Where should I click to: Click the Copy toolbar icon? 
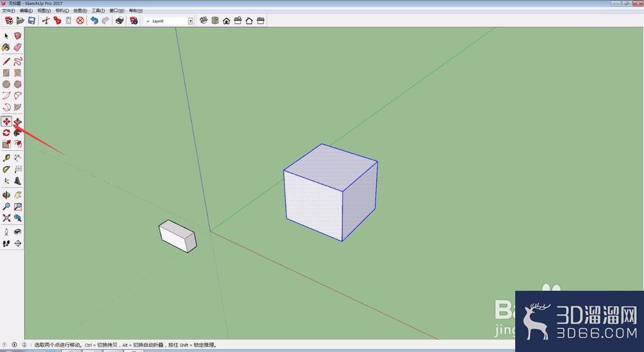pos(57,21)
